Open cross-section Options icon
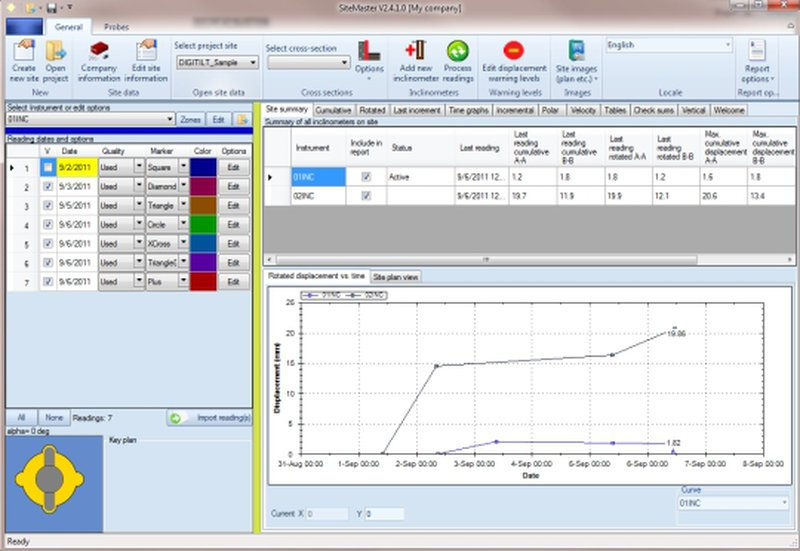Viewport: 800px width, 551px height. (369, 51)
